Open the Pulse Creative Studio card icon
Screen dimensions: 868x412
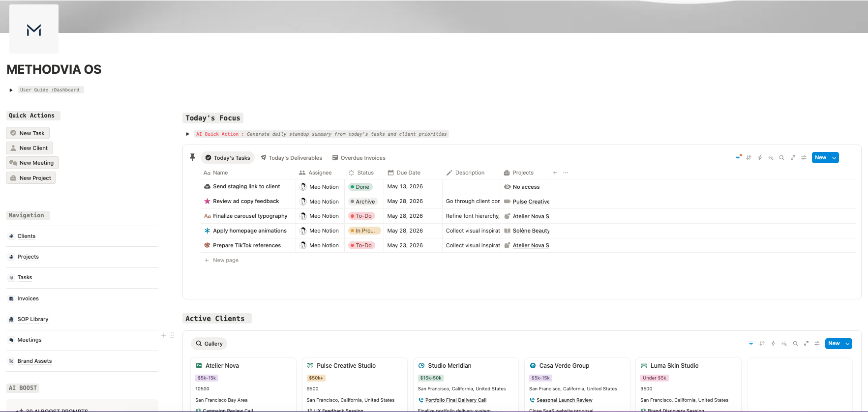coord(310,366)
